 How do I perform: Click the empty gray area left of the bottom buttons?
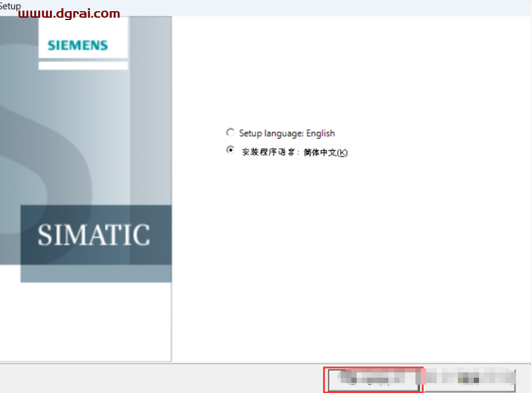tap(159, 378)
